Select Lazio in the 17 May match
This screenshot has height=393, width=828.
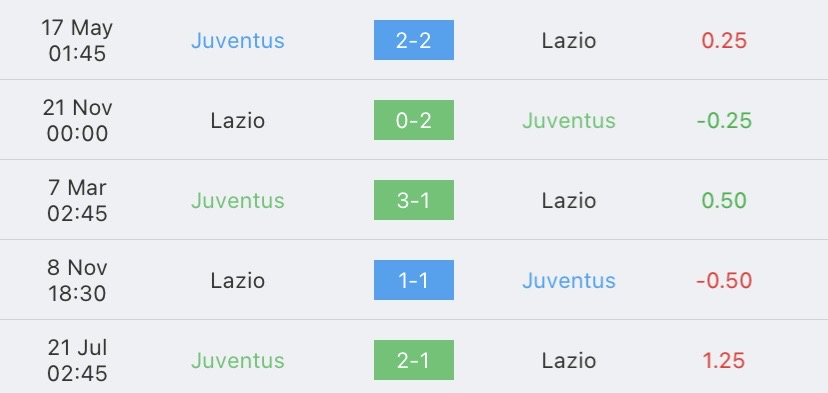tap(569, 41)
